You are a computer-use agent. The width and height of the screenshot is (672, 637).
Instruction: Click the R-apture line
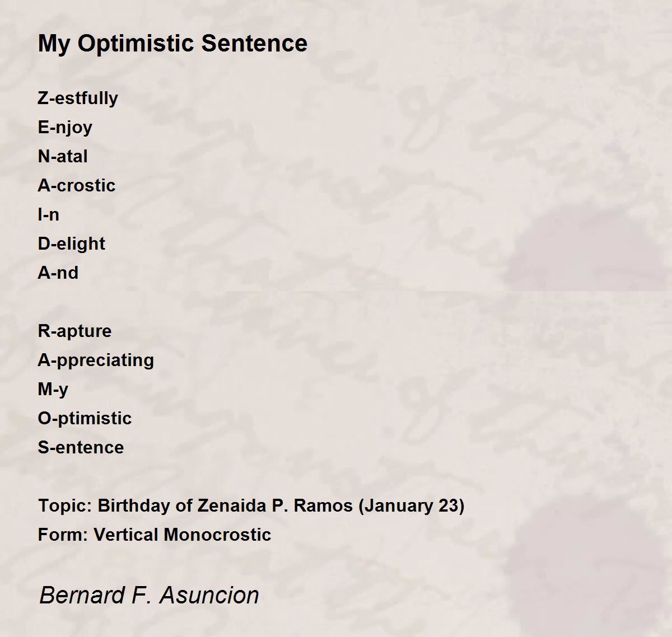(74, 331)
